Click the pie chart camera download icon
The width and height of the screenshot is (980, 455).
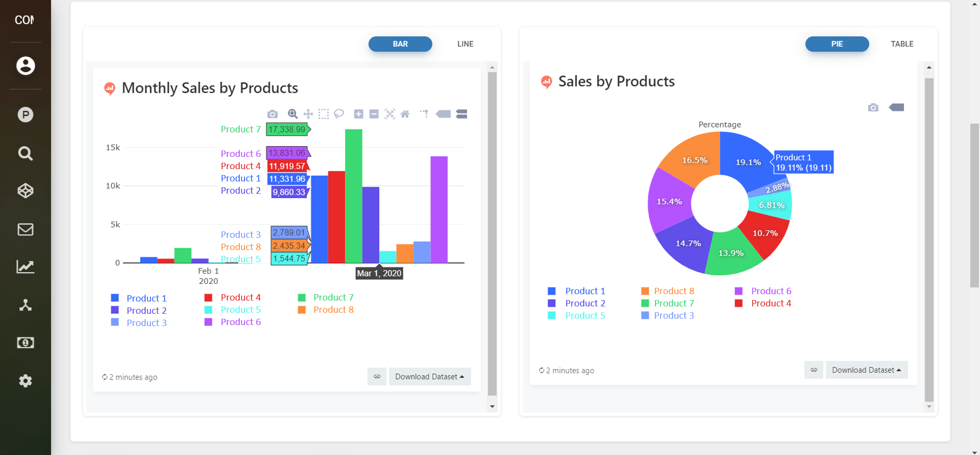[873, 107]
